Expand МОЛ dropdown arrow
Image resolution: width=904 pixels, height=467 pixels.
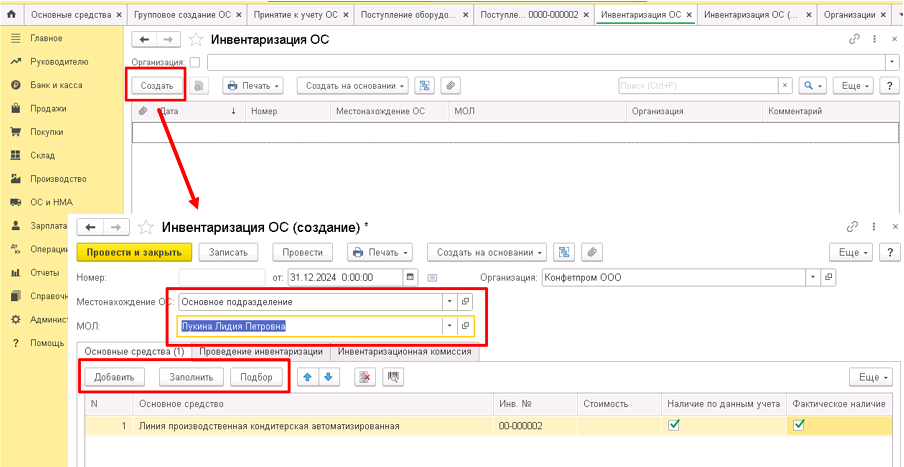coord(450,326)
